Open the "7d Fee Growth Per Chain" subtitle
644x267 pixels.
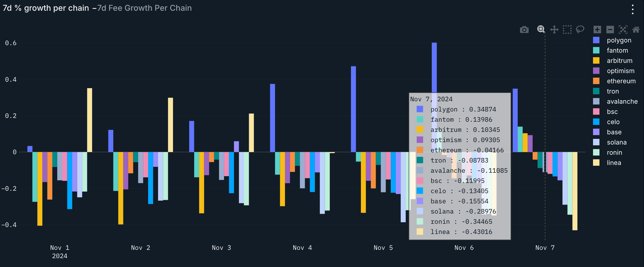pyautogui.click(x=144, y=8)
